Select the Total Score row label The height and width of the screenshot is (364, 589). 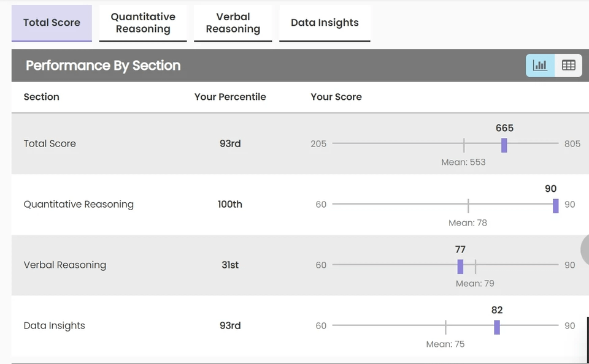point(50,143)
